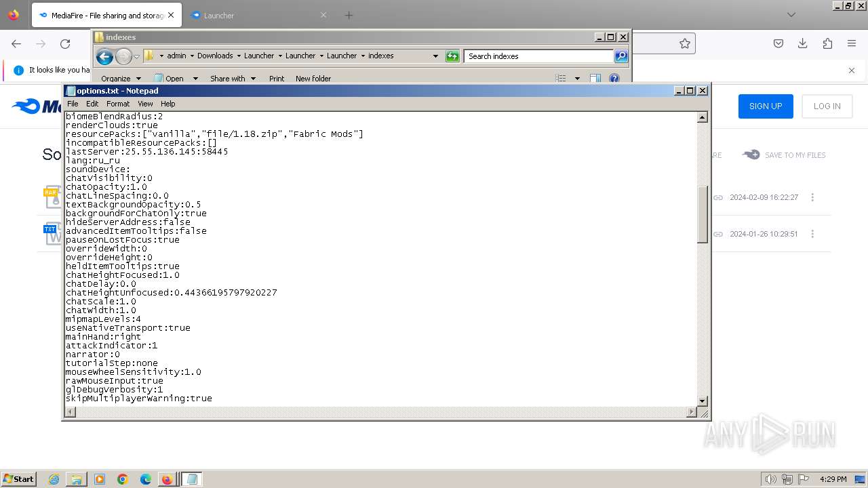This screenshot has width=868, height=488.
Task: Click Downloads in Explorer address breadcrumb
Action: pos(215,56)
